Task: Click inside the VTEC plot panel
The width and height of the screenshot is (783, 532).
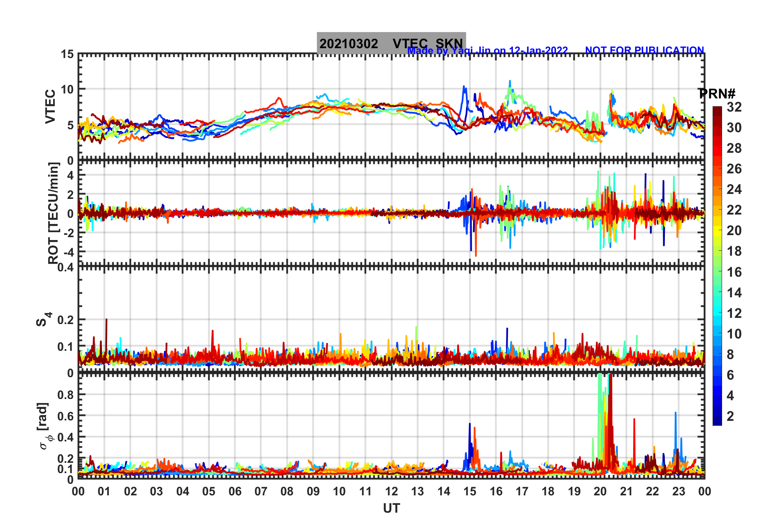Action: point(391,107)
